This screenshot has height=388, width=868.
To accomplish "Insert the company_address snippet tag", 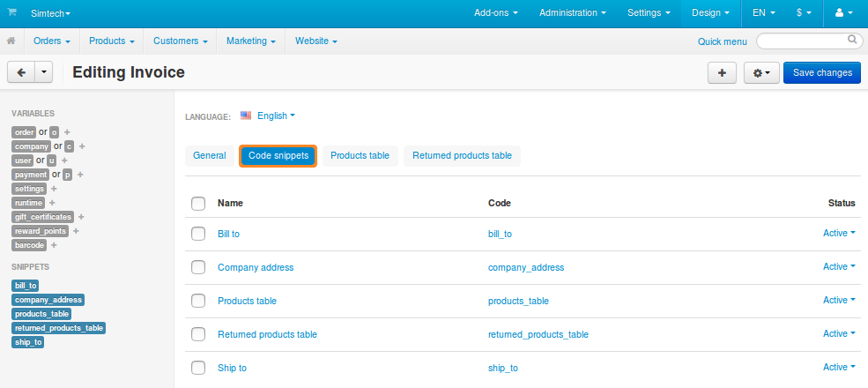I will pos(48,300).
